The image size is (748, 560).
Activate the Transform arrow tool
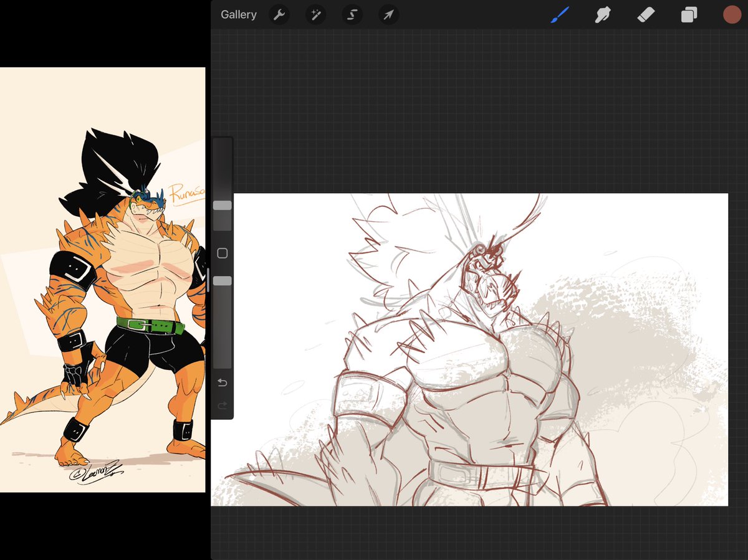(x=388, y=14)
